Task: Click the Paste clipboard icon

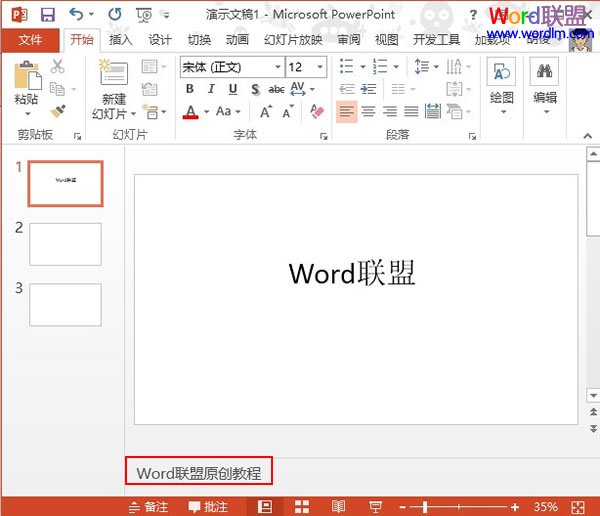Action: coord(28,76)
